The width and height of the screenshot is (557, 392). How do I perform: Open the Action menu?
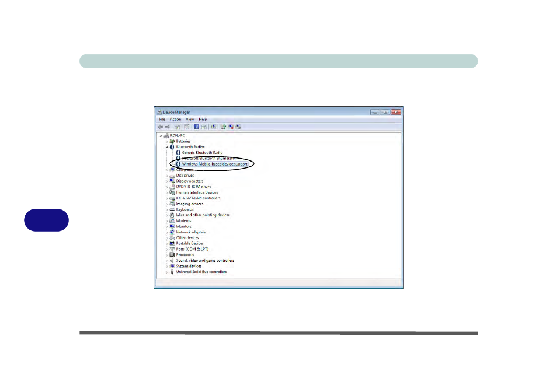(x=175, y=120)
